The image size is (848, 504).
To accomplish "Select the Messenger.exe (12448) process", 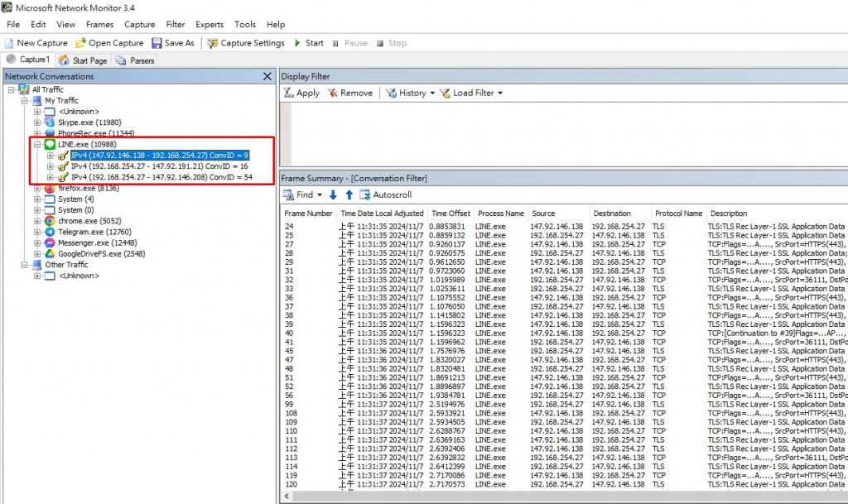I will tap(98, 242).
